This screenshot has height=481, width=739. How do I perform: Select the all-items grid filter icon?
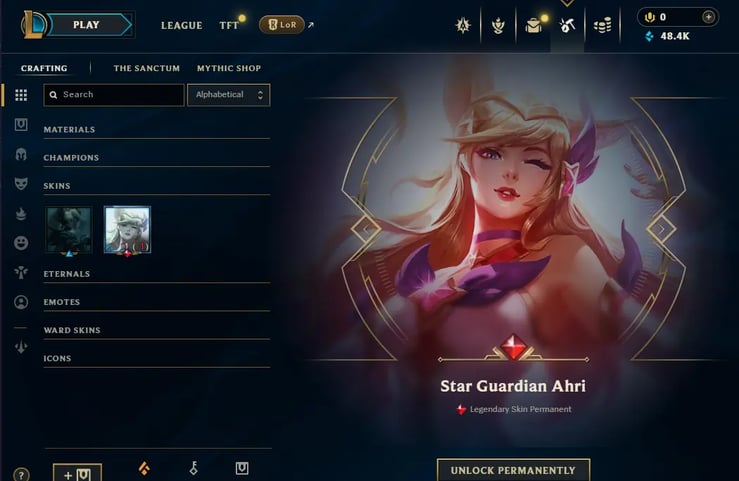[21, 95]
